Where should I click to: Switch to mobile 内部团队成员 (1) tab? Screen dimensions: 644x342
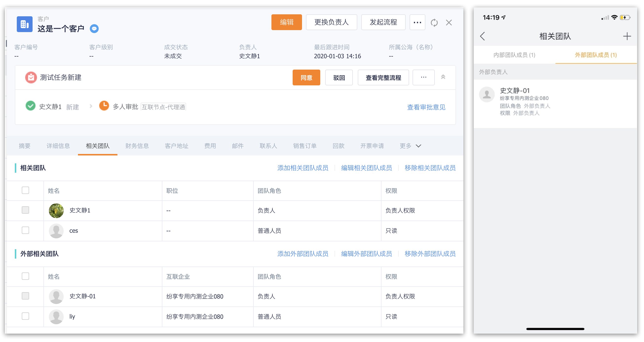[x=514, y=55]
